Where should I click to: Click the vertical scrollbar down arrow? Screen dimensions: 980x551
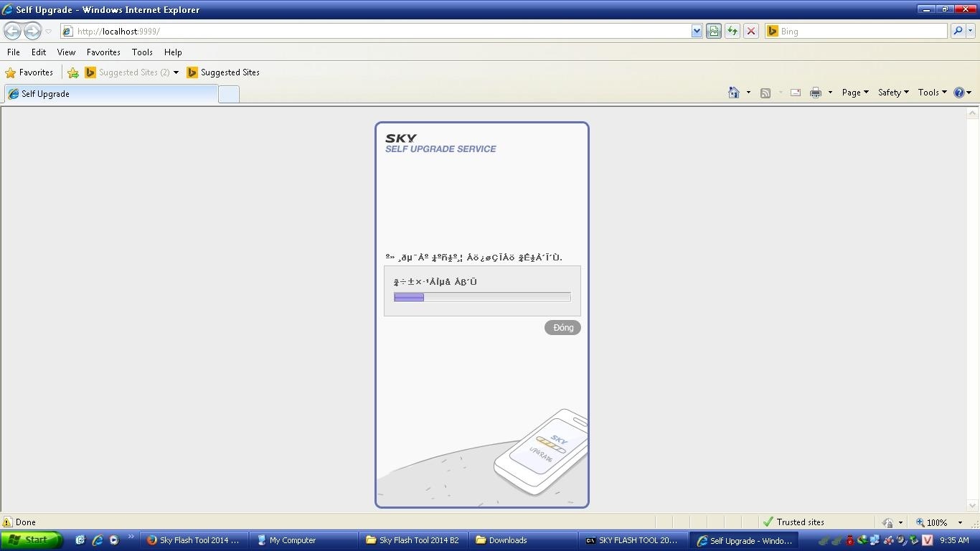pyautogui.click(x=973, y=506)
